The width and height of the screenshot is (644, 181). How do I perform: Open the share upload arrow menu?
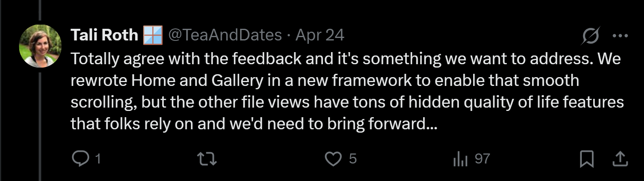point(620,159)
